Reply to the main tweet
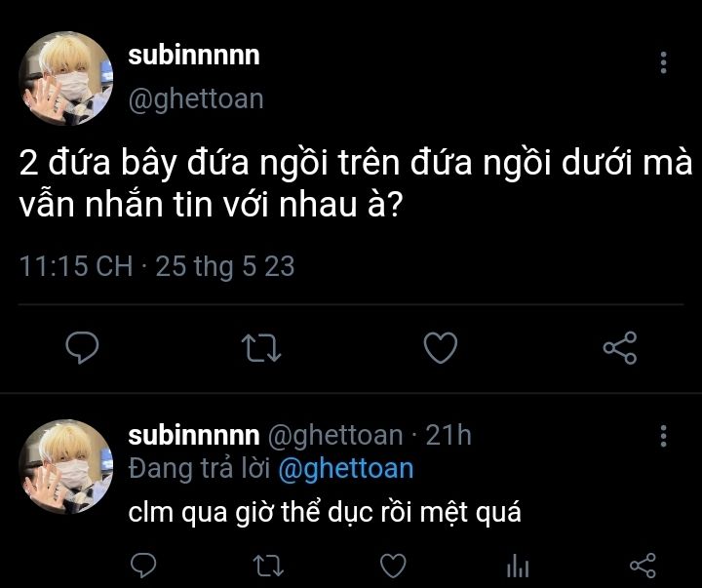 coord(82,346)
